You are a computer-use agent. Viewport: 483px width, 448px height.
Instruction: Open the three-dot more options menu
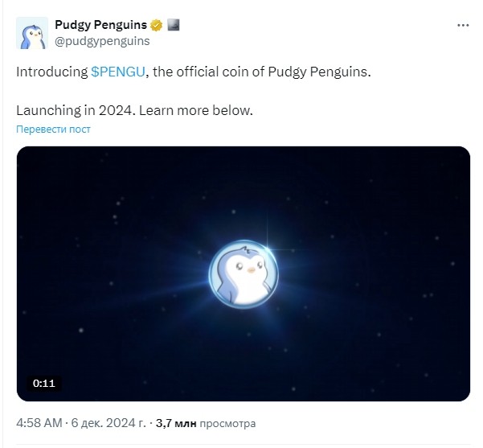(x=463, y=25)
